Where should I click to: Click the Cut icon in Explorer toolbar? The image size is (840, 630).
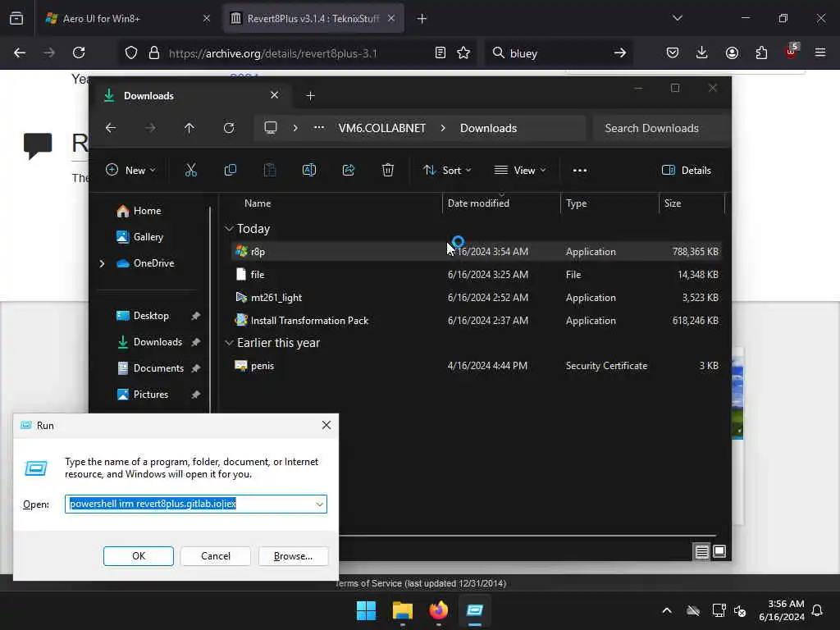pos(190,171)
